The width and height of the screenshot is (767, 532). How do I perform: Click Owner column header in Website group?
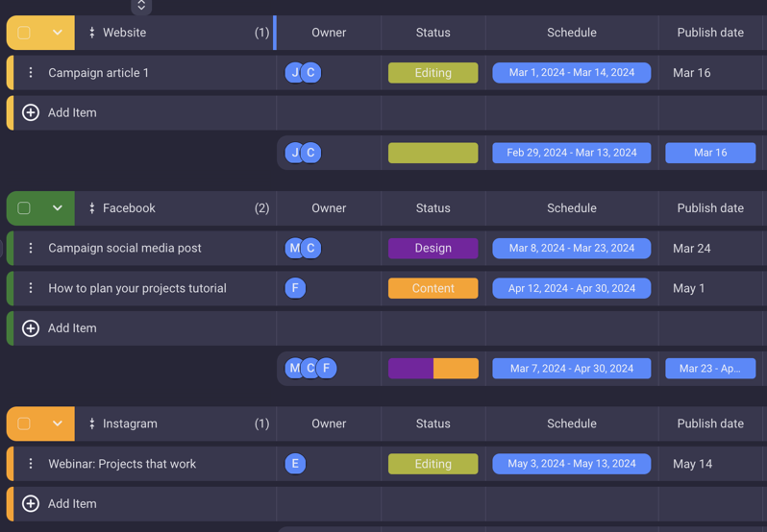[x=329, y=33]
